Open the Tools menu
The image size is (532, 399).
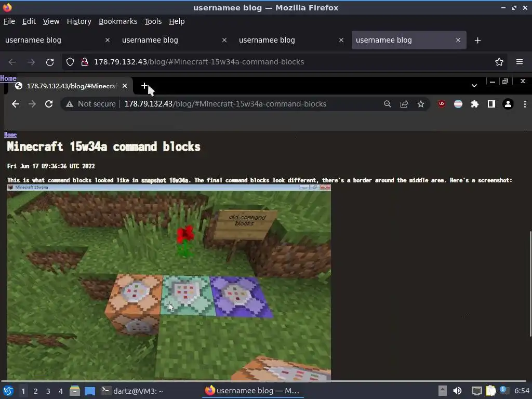point(153,21)
